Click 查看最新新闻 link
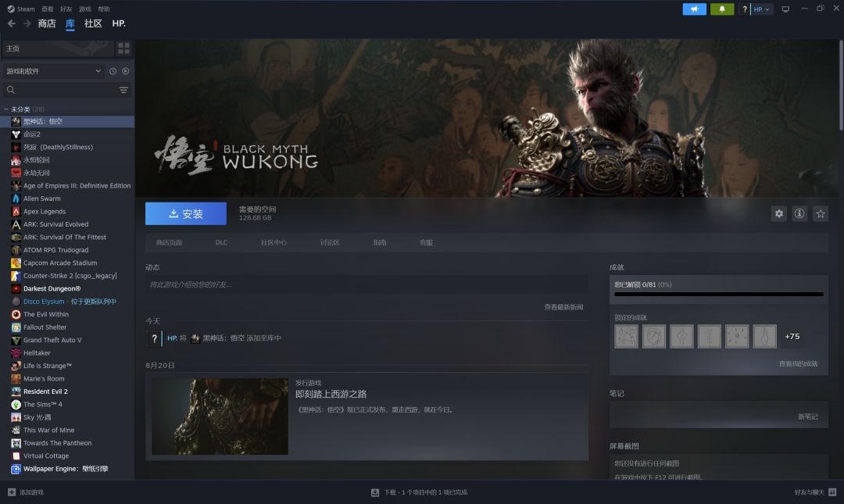Screen dimensions: 844x504 (563, 307)
